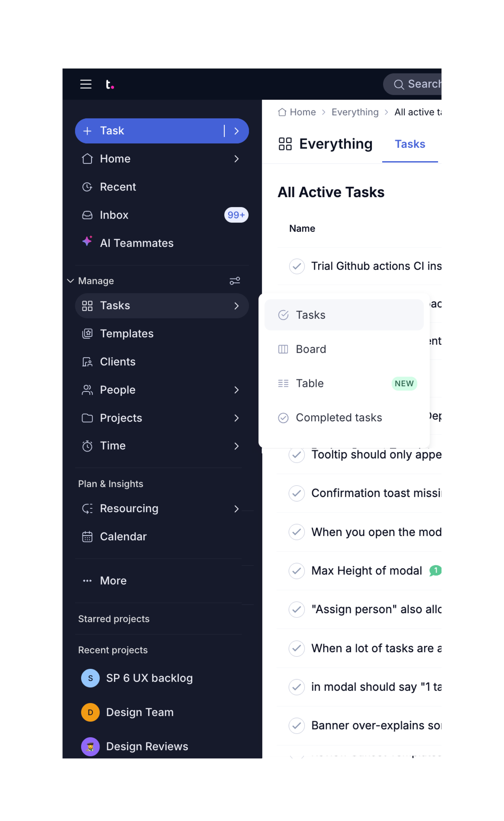Click the Search field

pos(412,84)
